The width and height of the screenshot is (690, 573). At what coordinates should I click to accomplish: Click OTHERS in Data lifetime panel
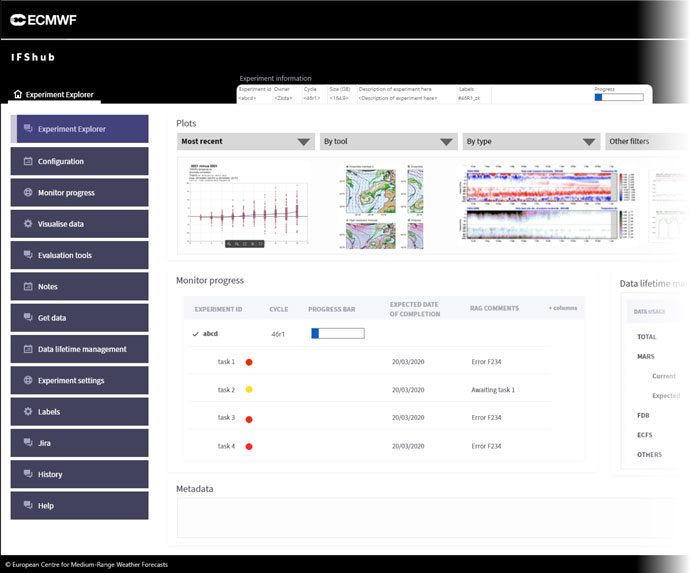[x=649, y=455]
